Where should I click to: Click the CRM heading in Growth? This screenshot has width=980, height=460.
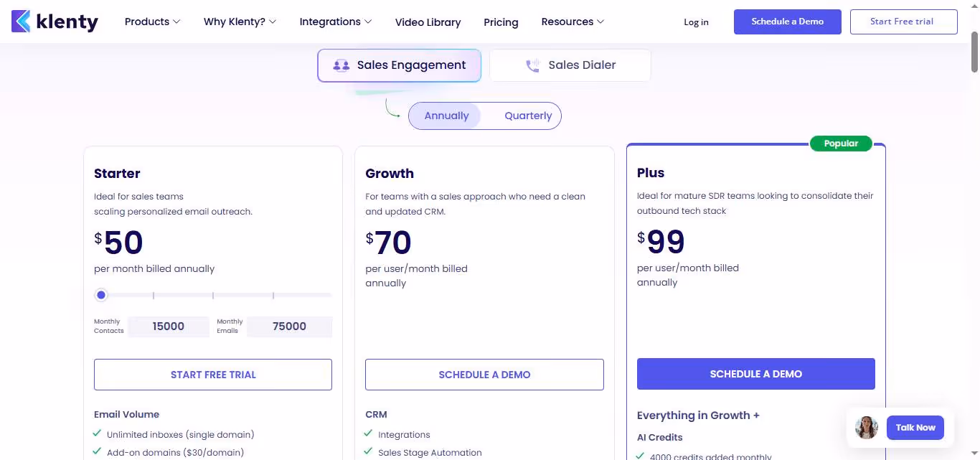point(376,415)
